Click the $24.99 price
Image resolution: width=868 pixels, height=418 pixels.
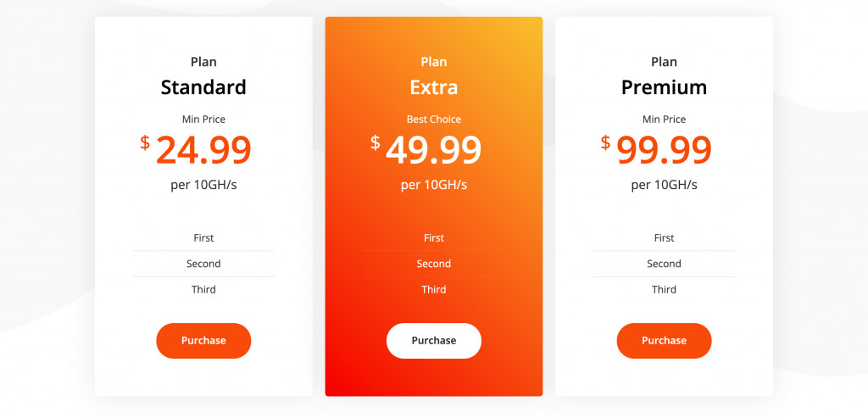tap(196, 150)
